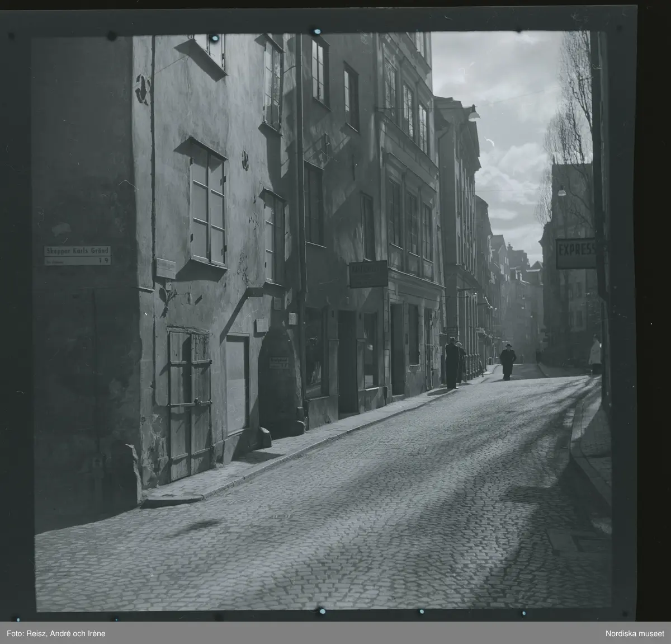Click the iron wall anchor ornament at top left

143,89
